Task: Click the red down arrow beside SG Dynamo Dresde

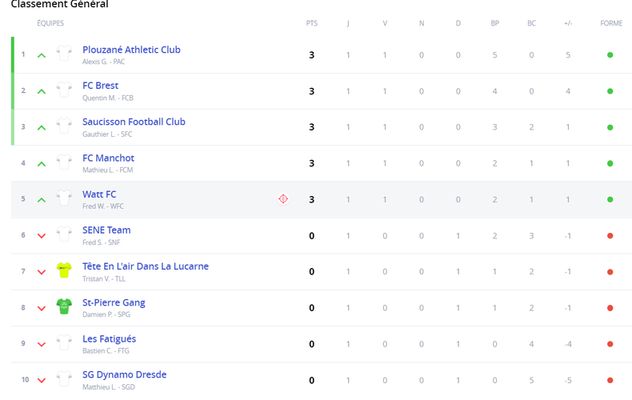Action: pos(42,380)
